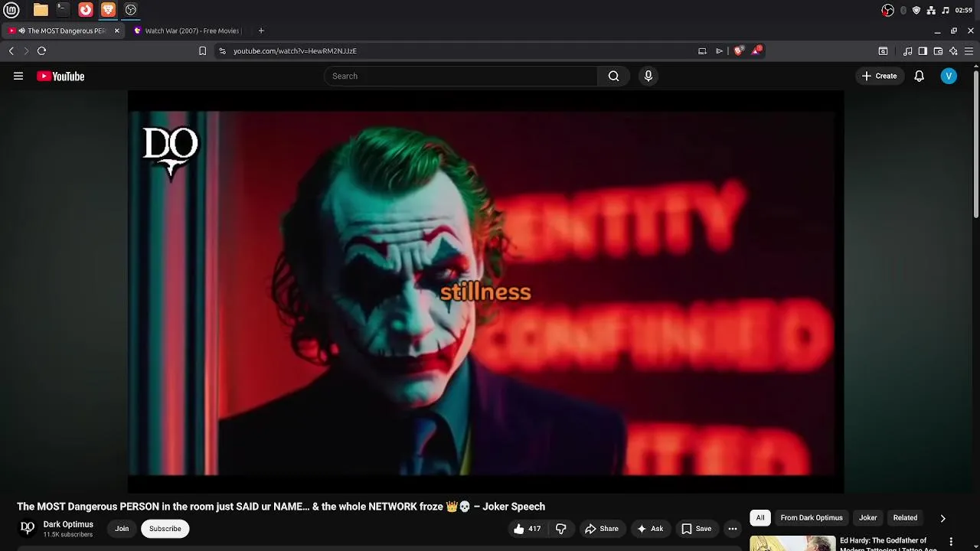Open the red browser launcher icon in the panel

[86, 10]
